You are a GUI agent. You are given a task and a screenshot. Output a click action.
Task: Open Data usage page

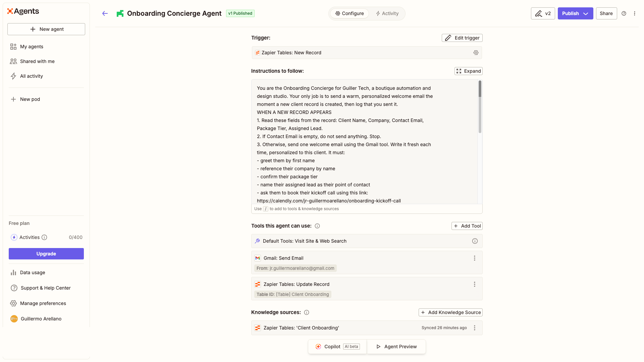click(x=46, y=273)
